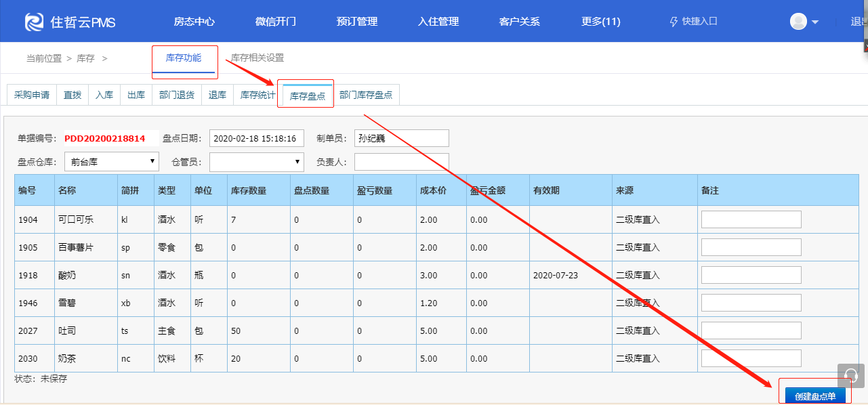The height and width of the screenshot is (405, 868).
Task: Expand the account dropdown arrow
Action: coord(815,22)
